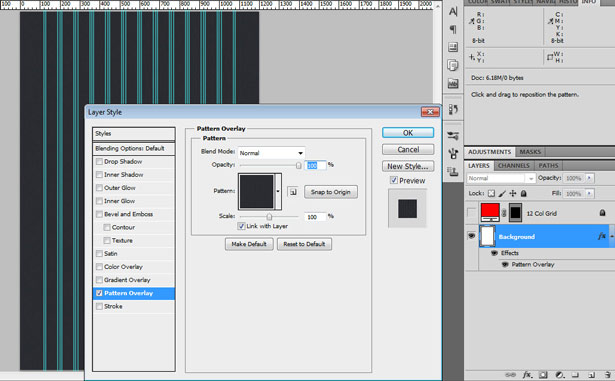This screenshot has width=615, height=381.
Task: Enable the Bevel and Emboss checkbox
Action: pos(99,214)
